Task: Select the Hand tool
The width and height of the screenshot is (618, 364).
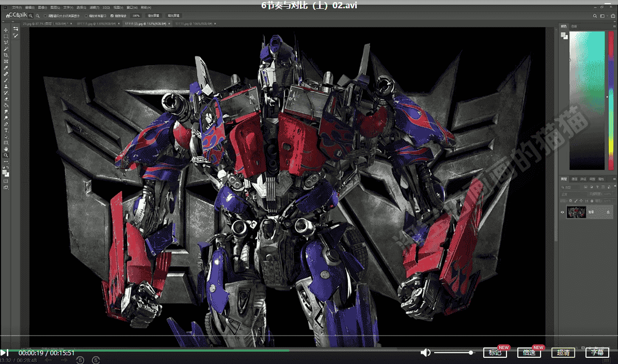Action: pos(6,149)
